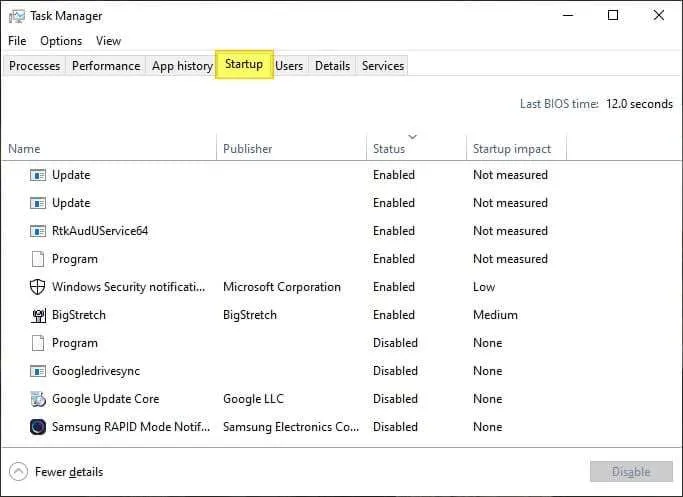The width and height of the screenshot is (683, 497).
Task: Maximize the Task Manager window
Action: (x=613, y=15)
